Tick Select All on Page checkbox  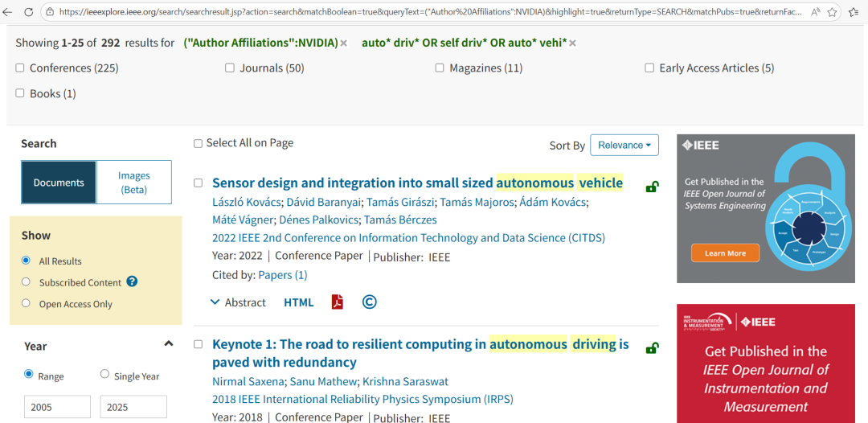coord(199,144)
